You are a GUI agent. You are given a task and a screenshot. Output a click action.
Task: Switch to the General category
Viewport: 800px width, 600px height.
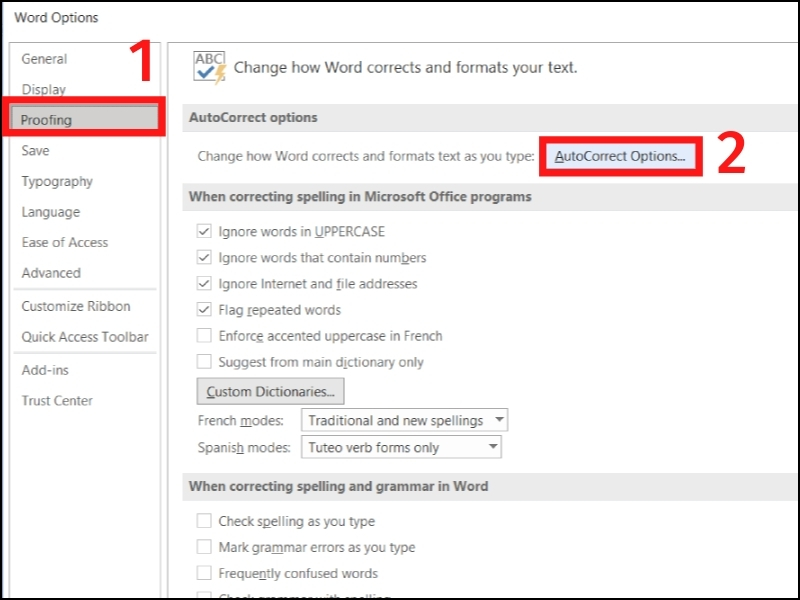(x=44, y=59)
